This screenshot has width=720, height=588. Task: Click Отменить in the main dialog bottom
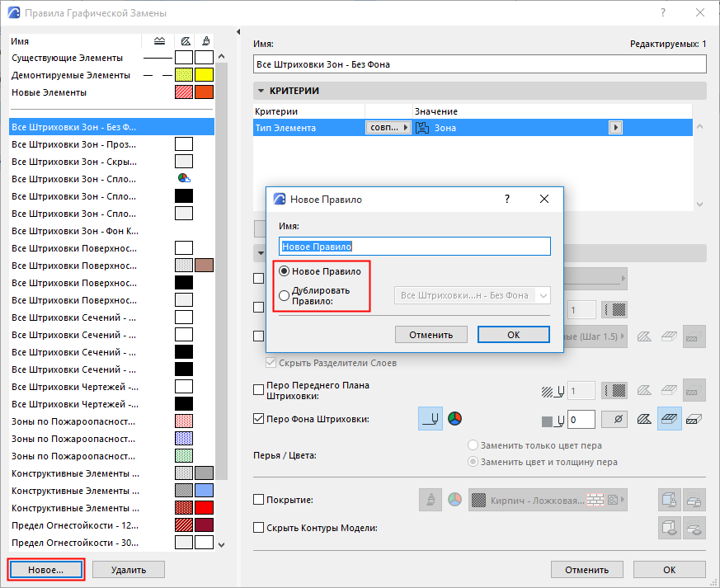point(587,570)
